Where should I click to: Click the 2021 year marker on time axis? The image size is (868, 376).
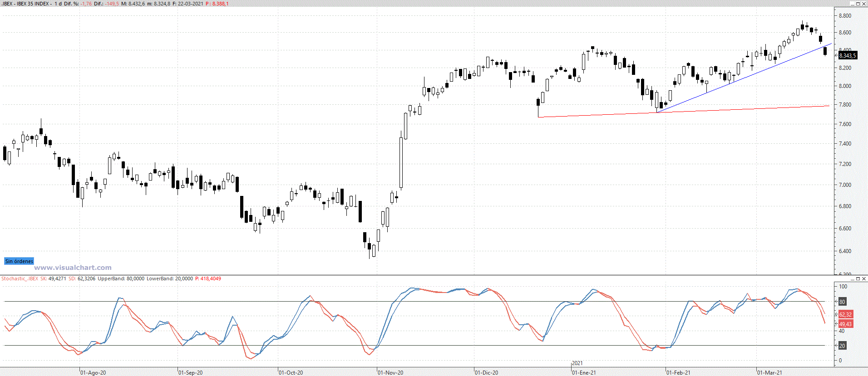click(577, 363)
